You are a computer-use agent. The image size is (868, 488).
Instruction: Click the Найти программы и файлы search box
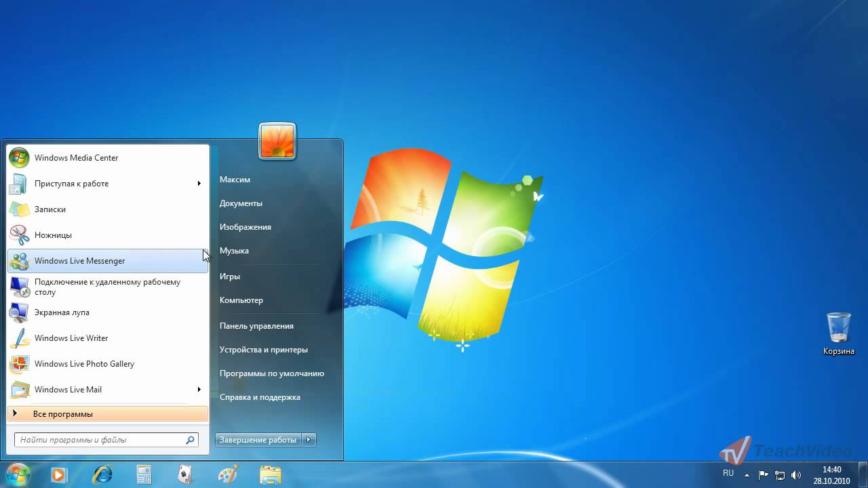click(x=106, y=440)
